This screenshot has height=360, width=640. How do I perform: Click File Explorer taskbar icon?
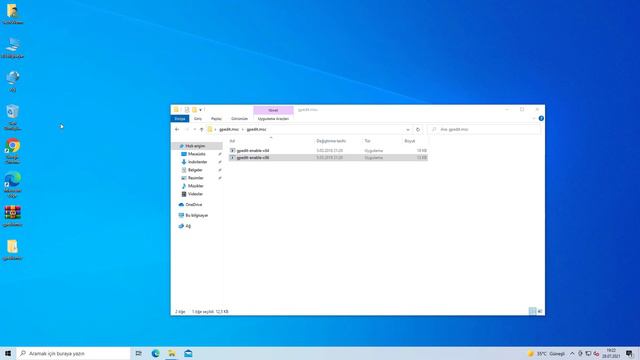click(172, 353)
